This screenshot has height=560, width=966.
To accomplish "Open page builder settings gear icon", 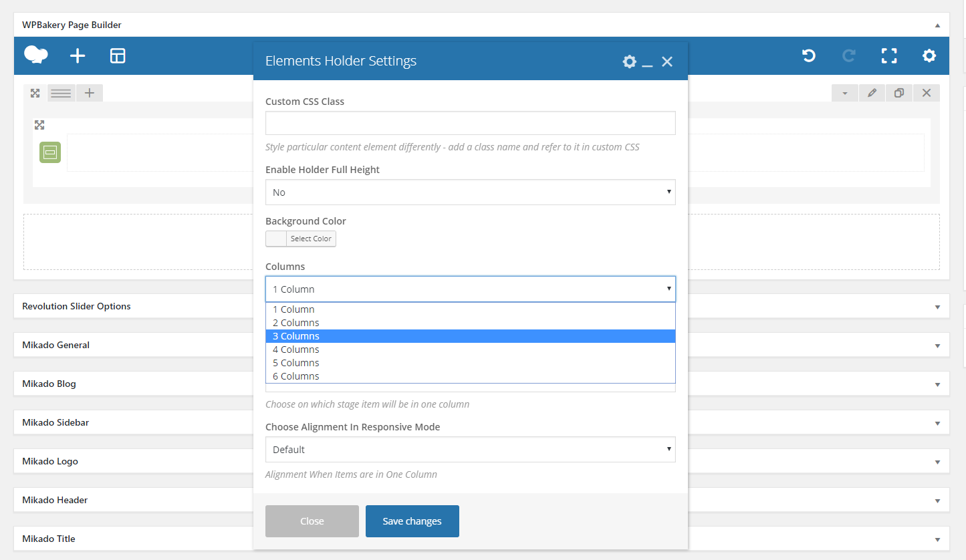I will click(929, 56).
